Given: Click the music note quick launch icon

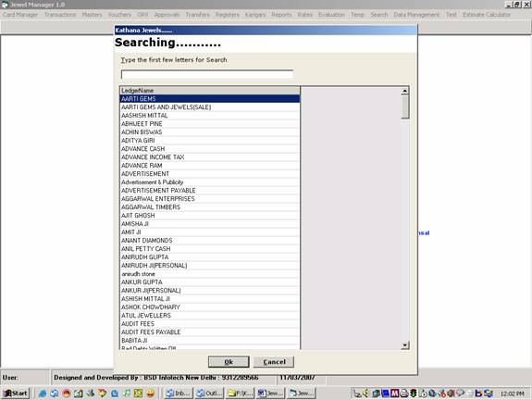Looking at the screenshot, I should (127, 394).
